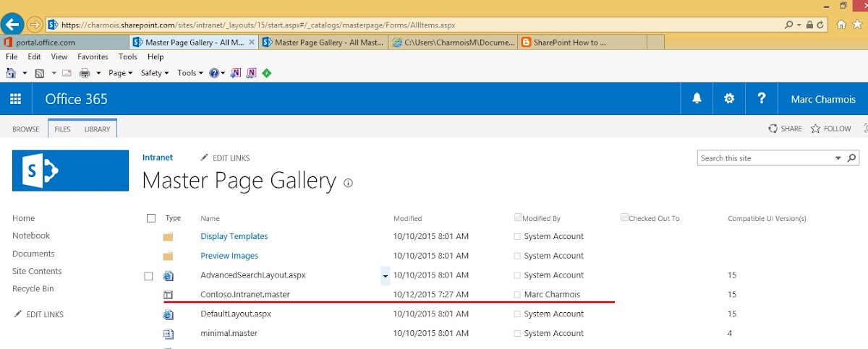Click the SharePoint site logo
Image resolution: width=868 pixels, height=349 pixels.
(70, 171)
